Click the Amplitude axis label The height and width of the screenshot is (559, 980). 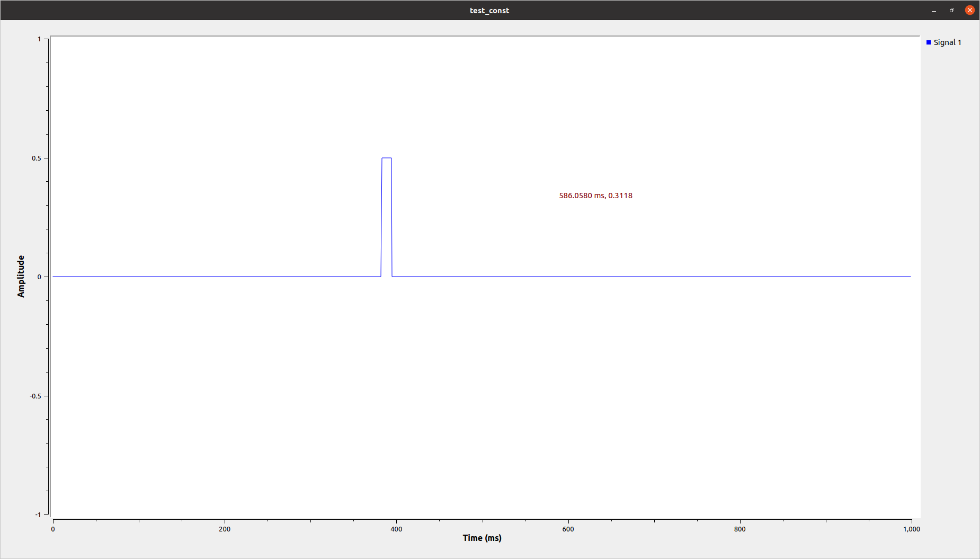[21, 276]
